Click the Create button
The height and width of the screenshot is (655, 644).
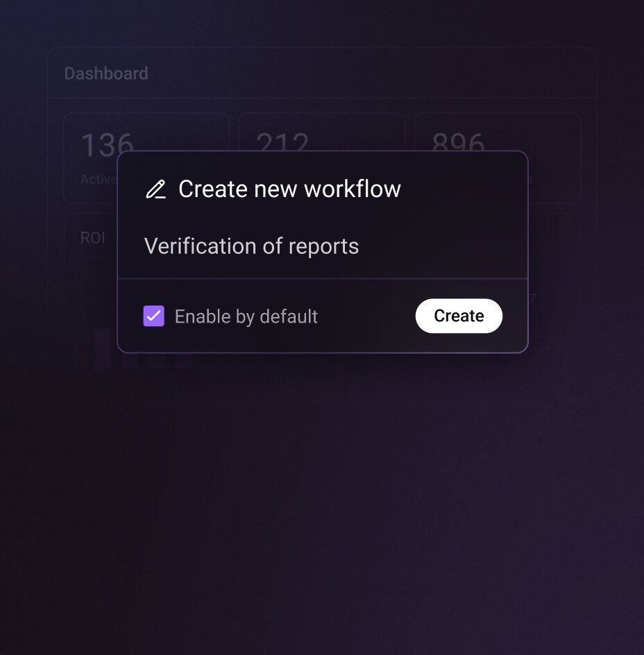(459, 316)
